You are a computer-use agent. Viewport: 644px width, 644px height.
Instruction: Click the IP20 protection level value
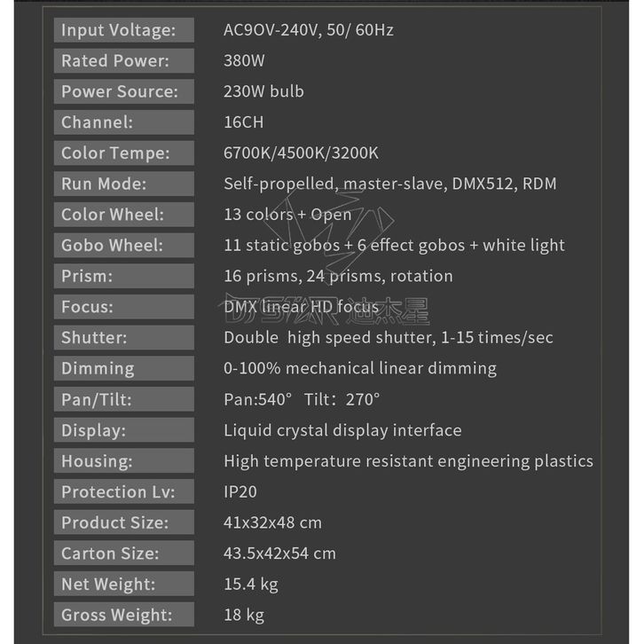240,491
